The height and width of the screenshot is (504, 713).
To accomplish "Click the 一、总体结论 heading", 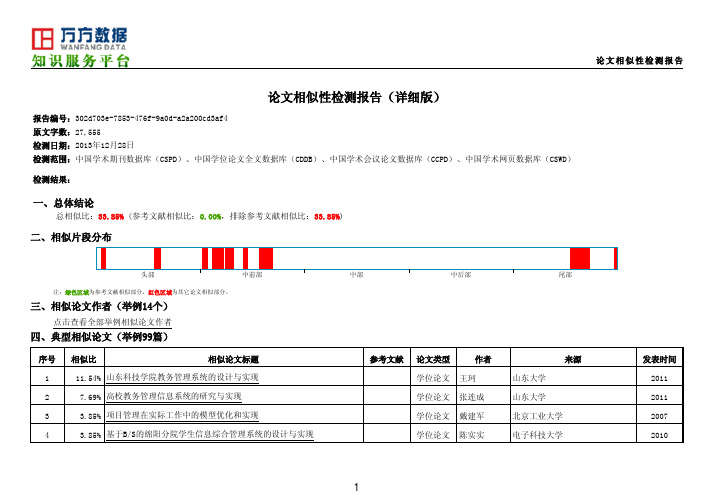I will click(x=63, y=203).
